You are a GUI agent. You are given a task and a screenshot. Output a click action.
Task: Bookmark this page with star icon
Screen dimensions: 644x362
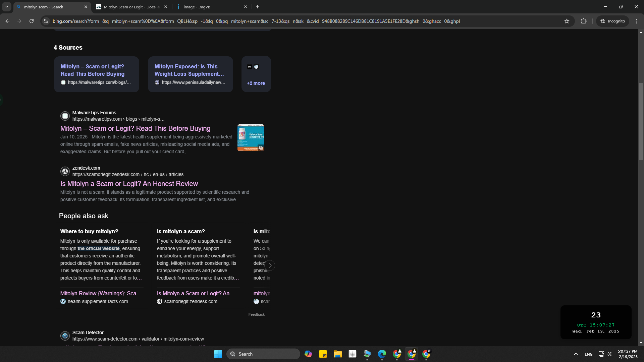click(x=567, y=21)
